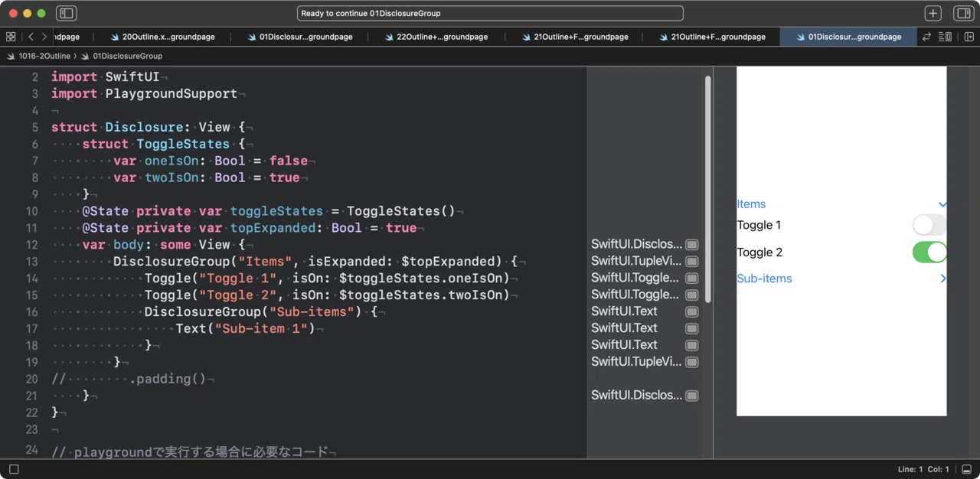Click the Items label in live view
The height and width of the screenshot is (479, 980).
[751, 204]
